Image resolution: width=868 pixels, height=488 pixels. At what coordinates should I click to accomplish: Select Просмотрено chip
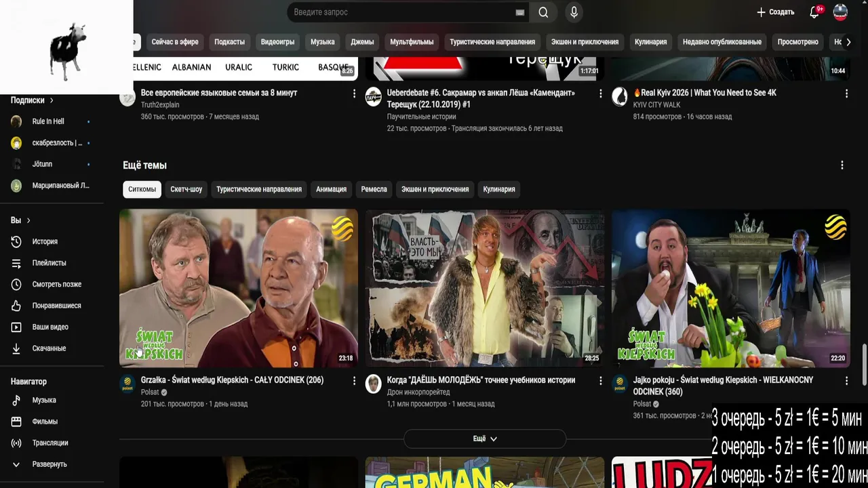(797, 42)
